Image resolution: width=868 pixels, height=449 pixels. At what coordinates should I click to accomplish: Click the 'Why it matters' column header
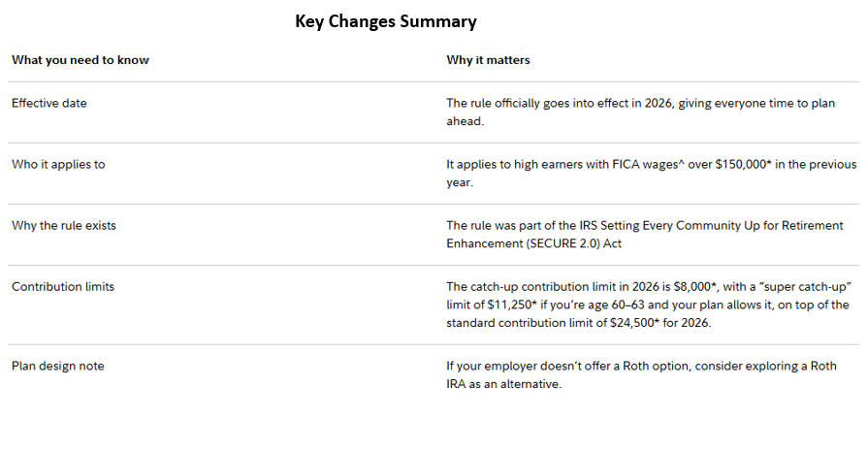click(x=488, y=60)
